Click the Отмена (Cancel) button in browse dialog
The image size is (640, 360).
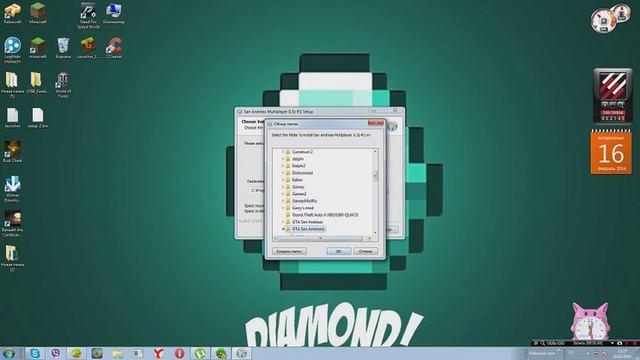(x=365, y=251)
